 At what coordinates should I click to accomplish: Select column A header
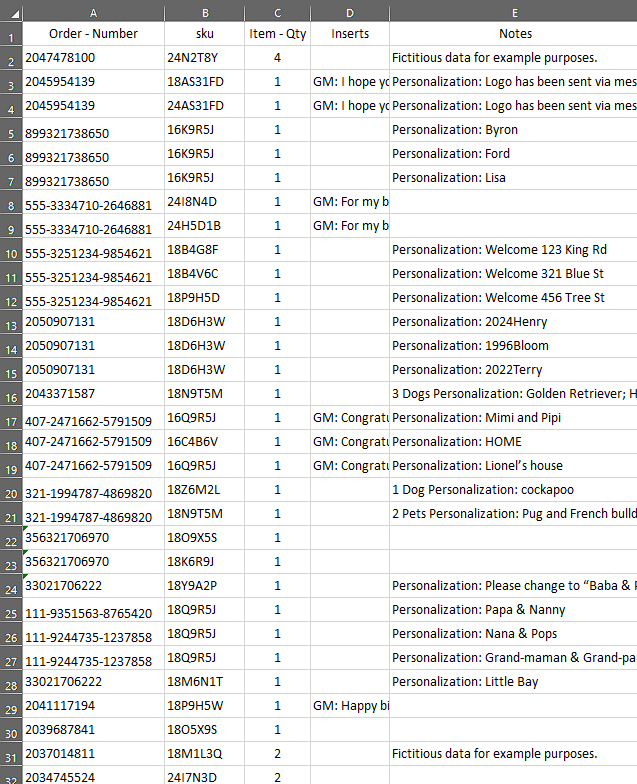93,11
